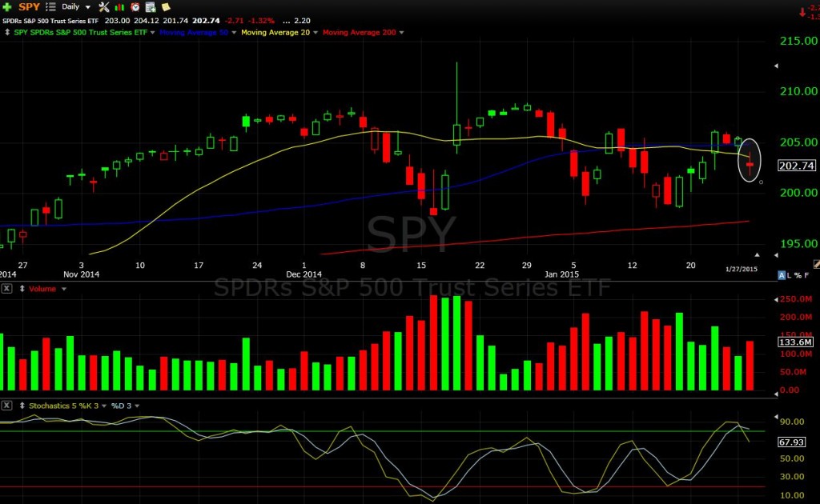
Task: Click the tall green candlestick wick near Dec 18
Action: click(456, 93)
